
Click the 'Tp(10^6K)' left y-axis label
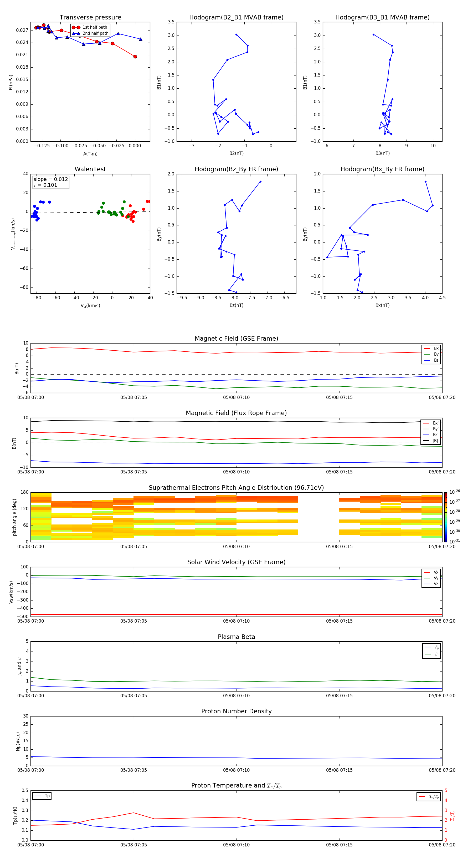[x=15, y=815]
